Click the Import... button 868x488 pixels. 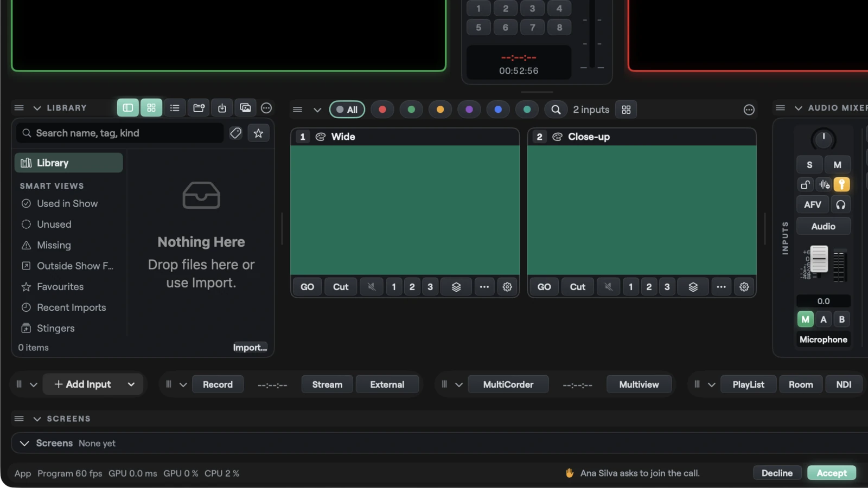250,348
